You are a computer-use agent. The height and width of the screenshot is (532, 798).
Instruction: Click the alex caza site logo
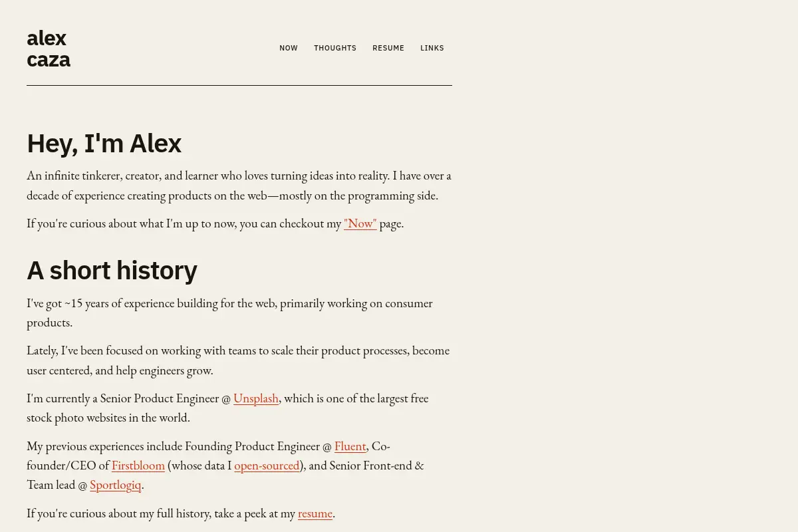coord(49,49)
